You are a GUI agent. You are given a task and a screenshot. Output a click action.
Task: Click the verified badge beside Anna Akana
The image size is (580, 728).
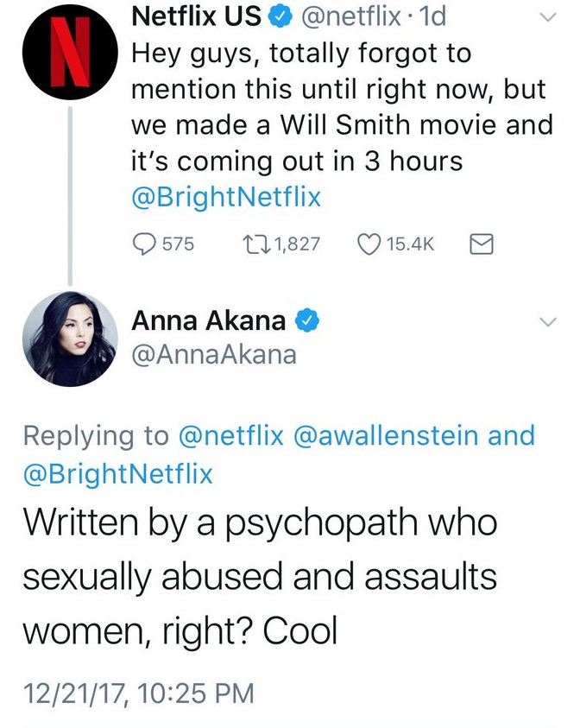(x=306, y=321)
